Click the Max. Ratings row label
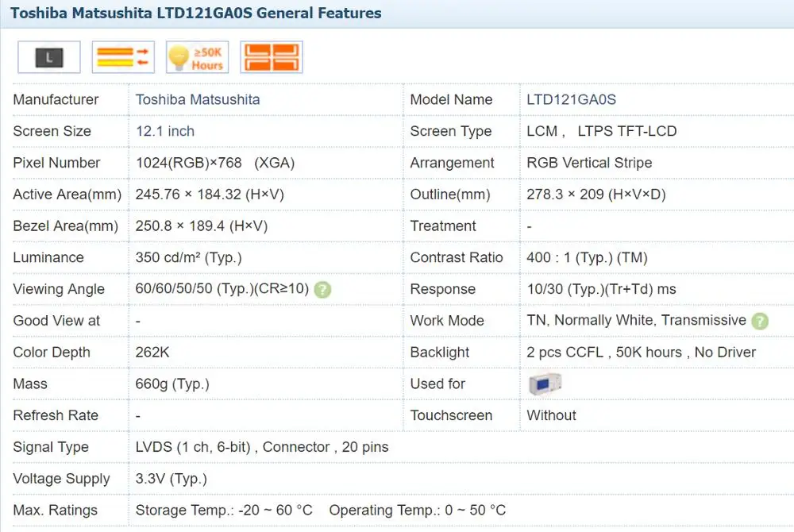Viewport: 794px width, 532px height. point(55,510)
